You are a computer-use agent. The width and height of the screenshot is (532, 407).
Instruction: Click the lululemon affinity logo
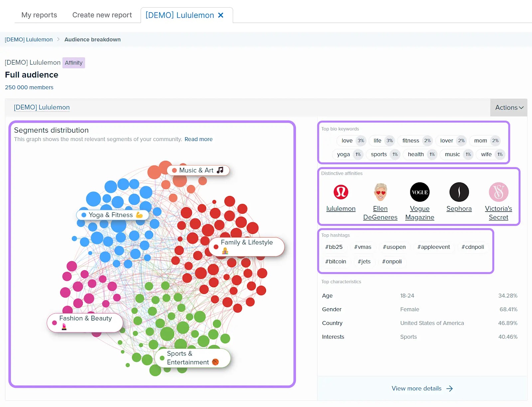click(x=340, y=192)
